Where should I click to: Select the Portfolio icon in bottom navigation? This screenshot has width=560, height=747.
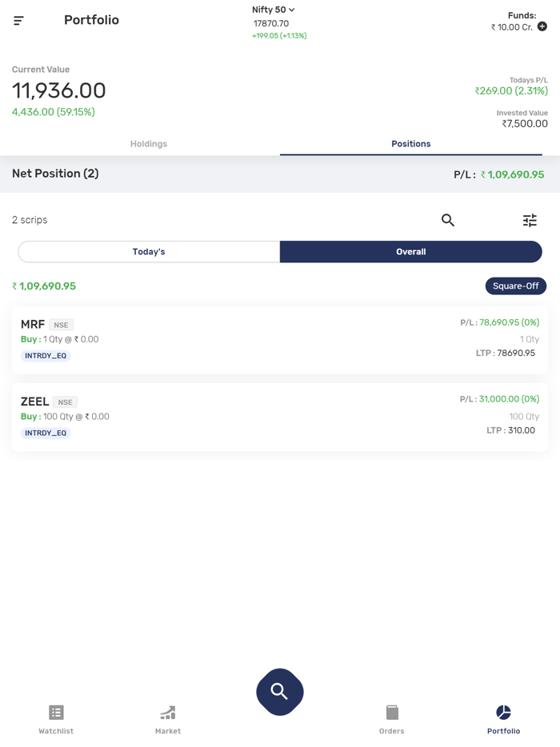(503, 717)
